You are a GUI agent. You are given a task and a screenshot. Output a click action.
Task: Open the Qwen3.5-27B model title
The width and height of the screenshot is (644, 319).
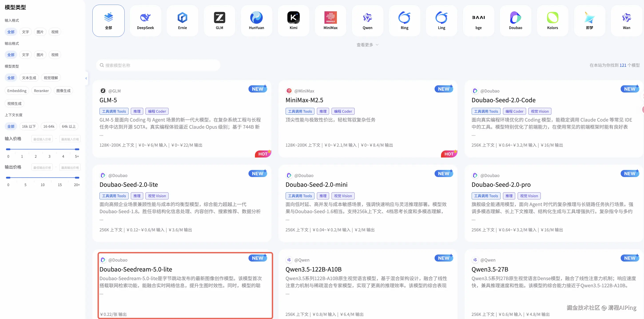(490, 269)
